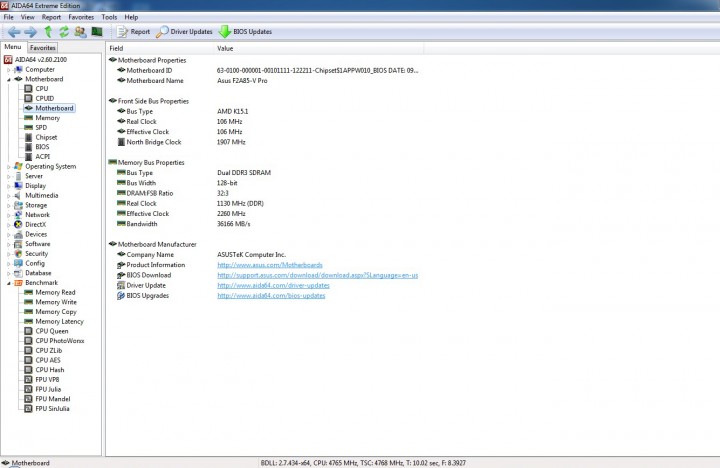Click the green monitor toolbar icon
Viewport: 720px width, 468px height.
97,31
